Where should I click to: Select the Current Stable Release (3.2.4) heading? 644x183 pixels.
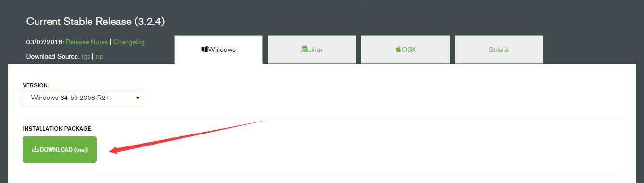96,21
